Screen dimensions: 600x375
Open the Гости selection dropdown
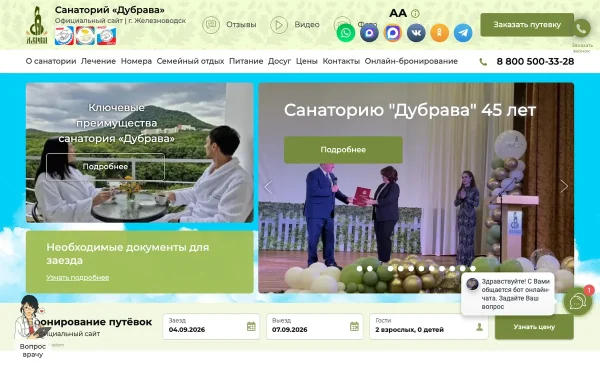pos(429,326)
